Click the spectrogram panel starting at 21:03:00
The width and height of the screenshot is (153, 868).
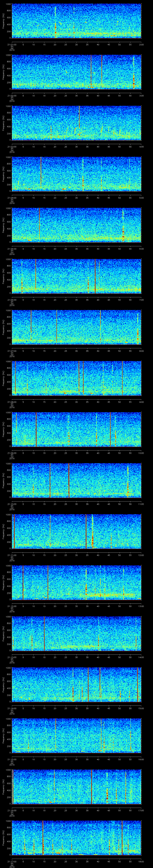point(77,123)
